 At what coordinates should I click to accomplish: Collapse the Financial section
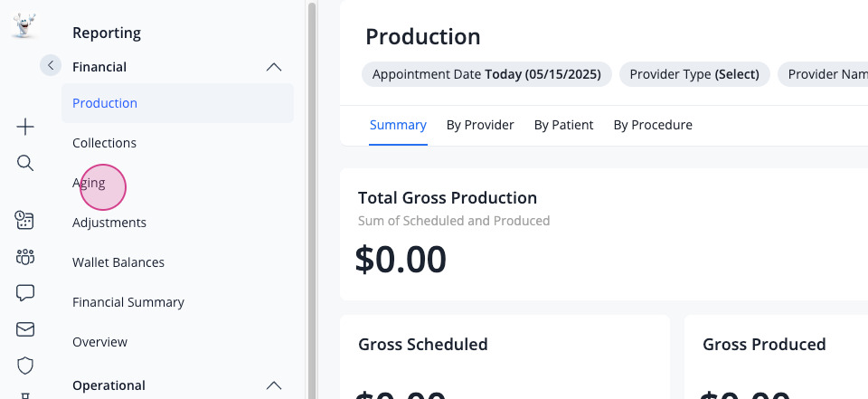(273, 67)
